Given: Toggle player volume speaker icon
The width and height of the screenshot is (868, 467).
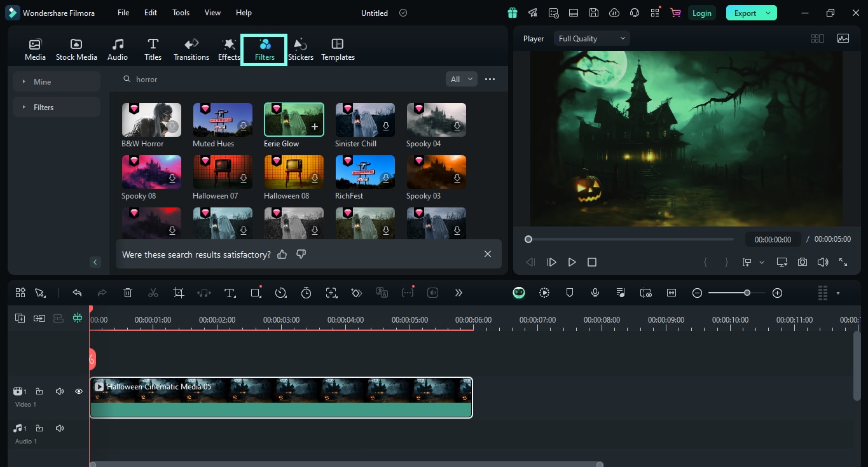Looking at the screenshot, I should (823, 262).
